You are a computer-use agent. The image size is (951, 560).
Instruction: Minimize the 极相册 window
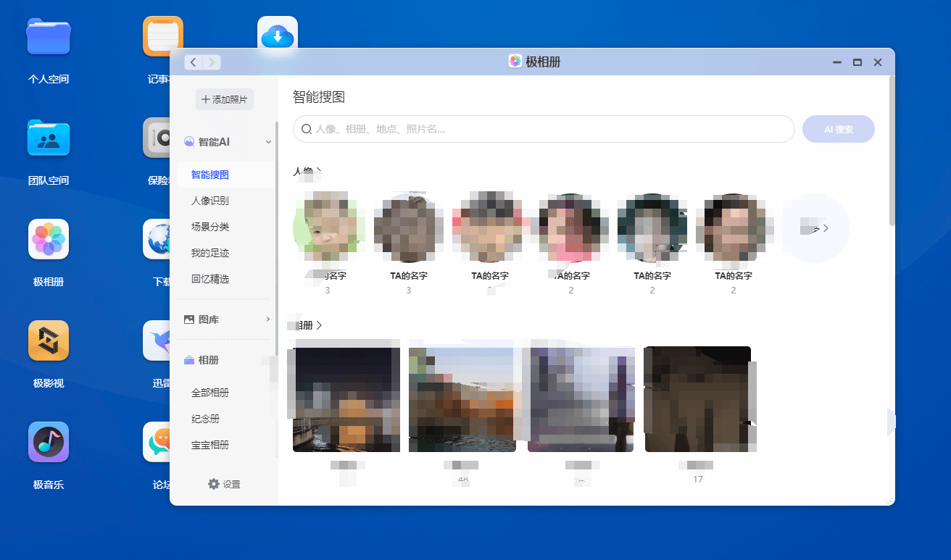tap(837, 62)
